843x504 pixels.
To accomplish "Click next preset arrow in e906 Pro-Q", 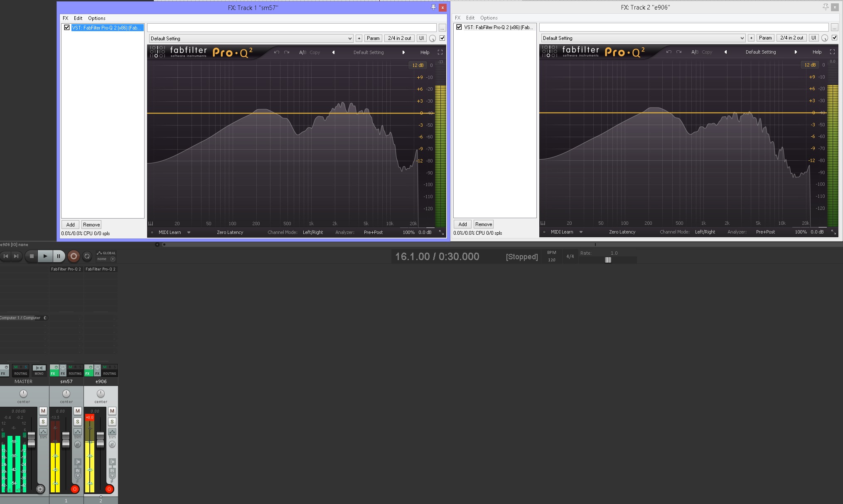I will pos(796,52).
